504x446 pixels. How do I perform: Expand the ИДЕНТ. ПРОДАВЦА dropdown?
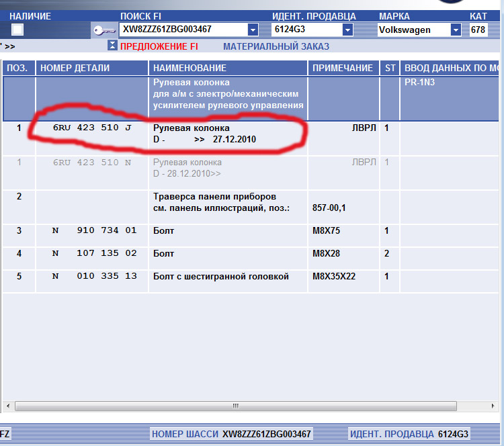pos(347,30)
